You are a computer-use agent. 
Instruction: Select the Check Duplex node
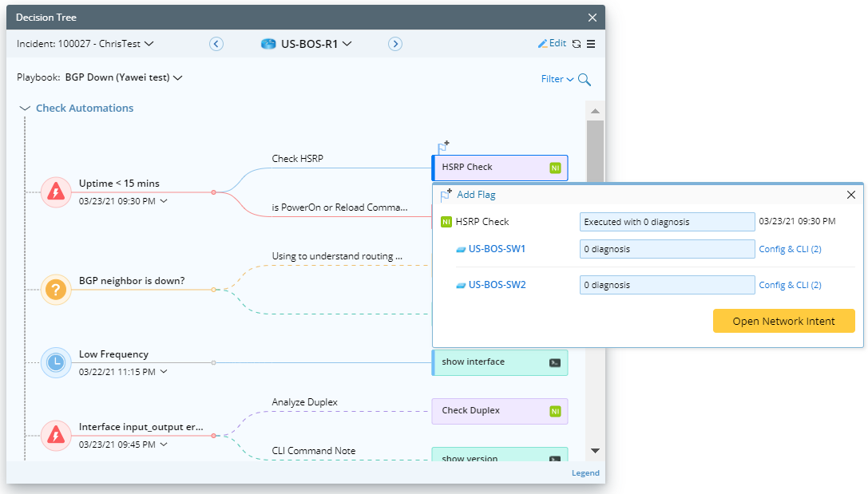(x=499, y=411)
